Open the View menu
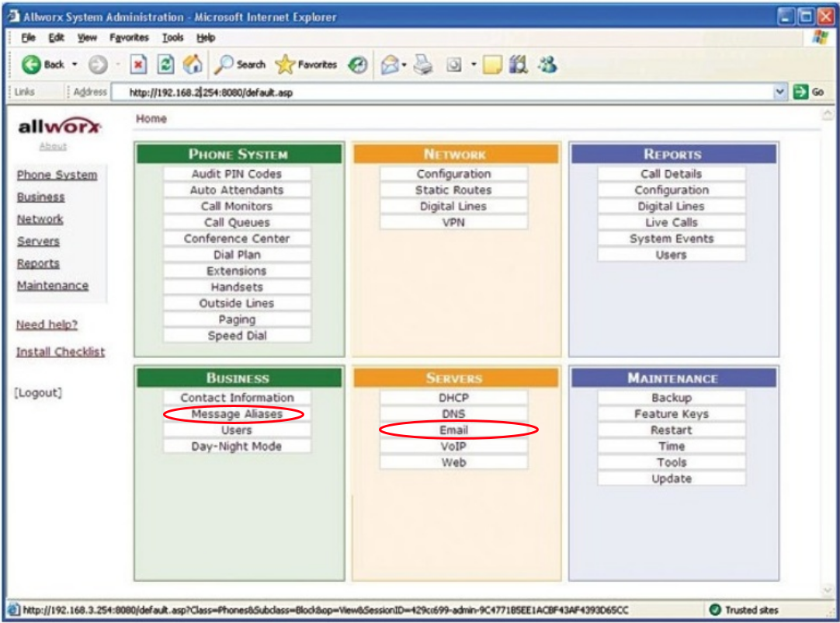840x623 pixels. (87, 37)
